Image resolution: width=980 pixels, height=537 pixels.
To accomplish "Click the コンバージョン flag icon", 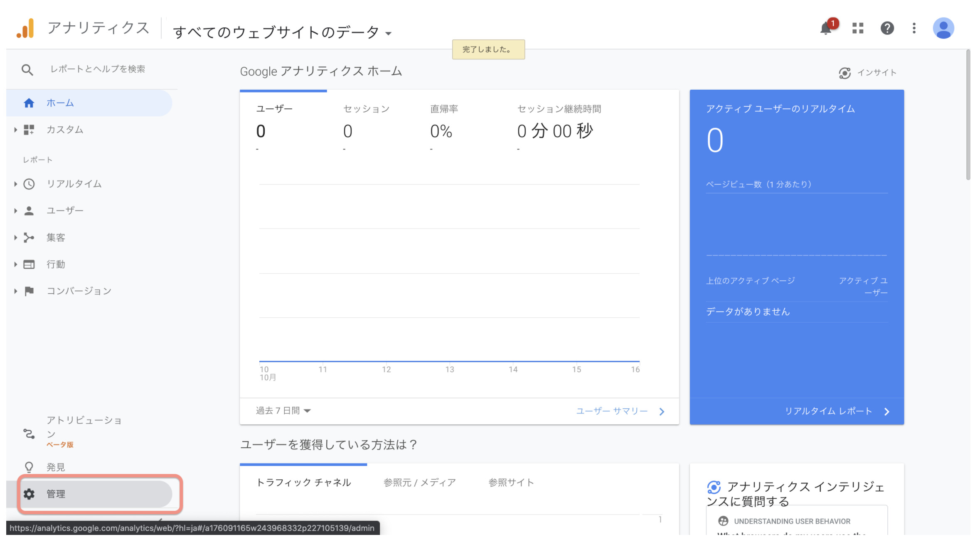I will [x=29, y=291].
